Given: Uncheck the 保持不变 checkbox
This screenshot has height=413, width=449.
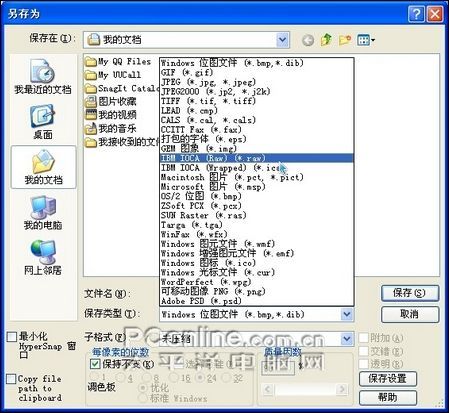Looking at the screenshot, I should (95, 364).
